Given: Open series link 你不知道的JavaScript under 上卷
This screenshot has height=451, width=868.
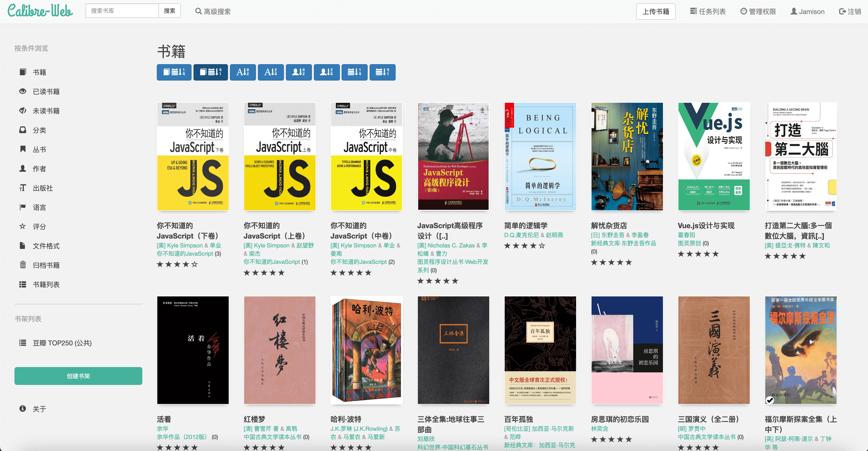Looking at the screenshot, I should point(272,262).
